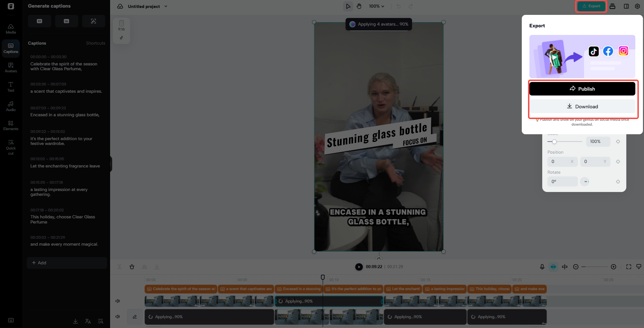The image size is (644, 328).
Task: Click the timeline zoom slider
Action: click(595, 267)
